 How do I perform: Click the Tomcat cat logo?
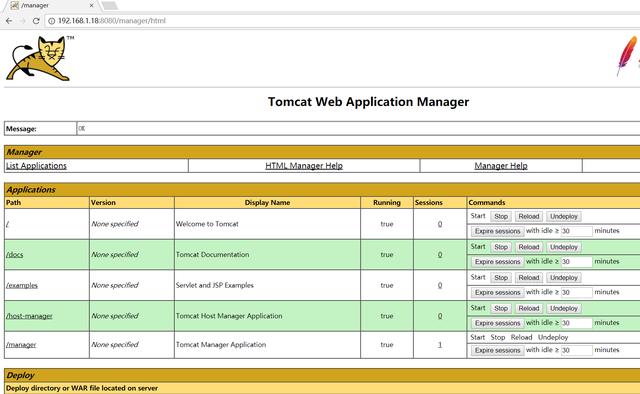coord(39,58)
